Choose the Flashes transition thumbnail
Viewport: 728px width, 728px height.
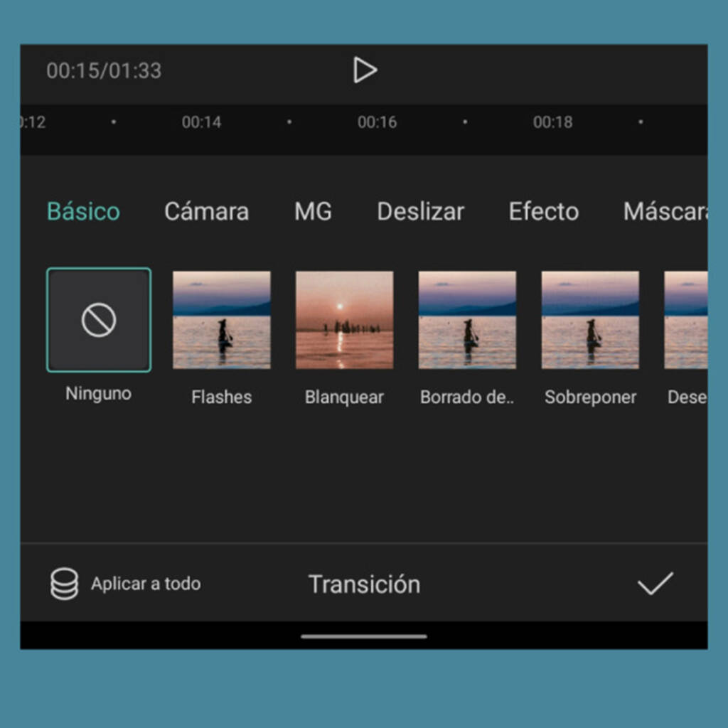click(221, 320)
